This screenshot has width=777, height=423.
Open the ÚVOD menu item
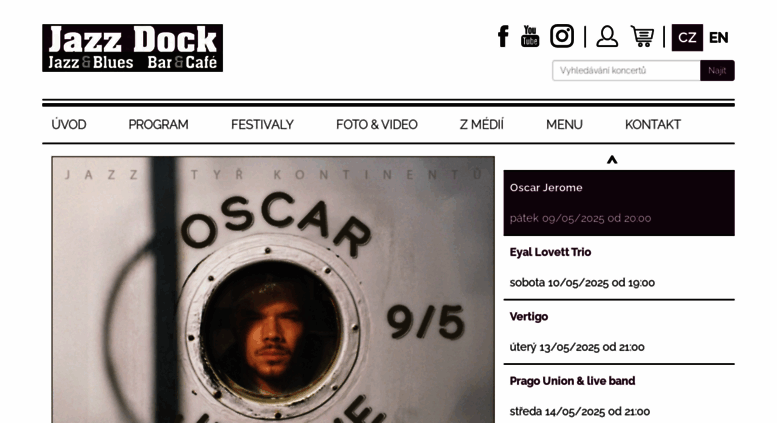tap(69, 124)
